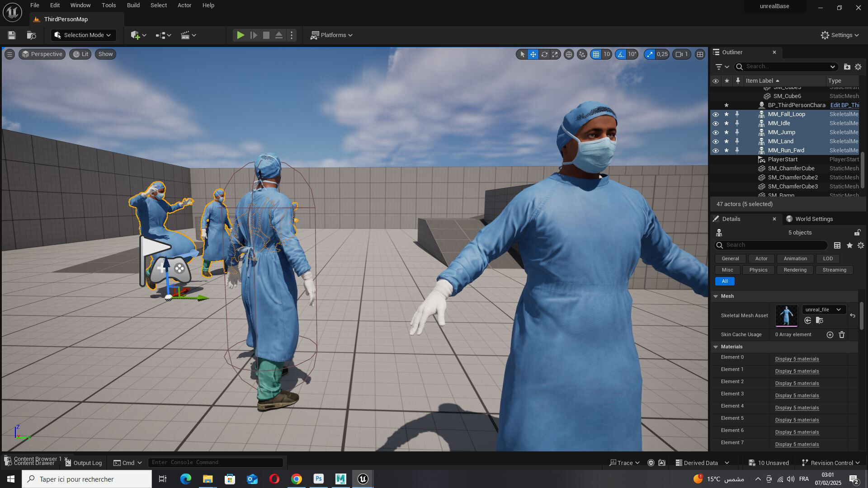
Task: Toggle world/local coordinate system globe
Action: 569,54
